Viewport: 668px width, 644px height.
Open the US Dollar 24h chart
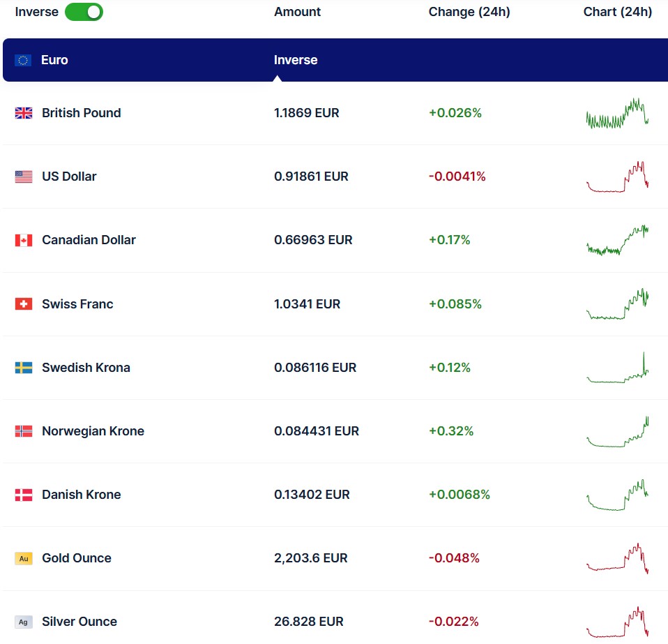617,177
